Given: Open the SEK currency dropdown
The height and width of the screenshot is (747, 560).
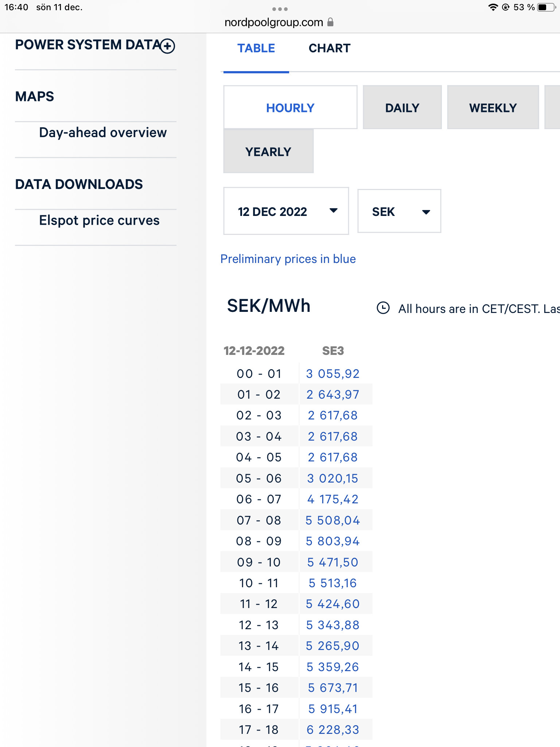Looking at the screenshot, I should pos(399,211).
